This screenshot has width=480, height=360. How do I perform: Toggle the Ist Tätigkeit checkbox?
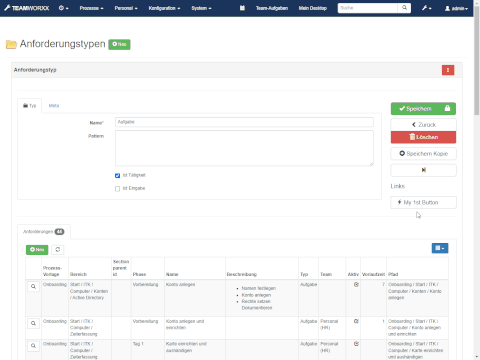[117, 176]
